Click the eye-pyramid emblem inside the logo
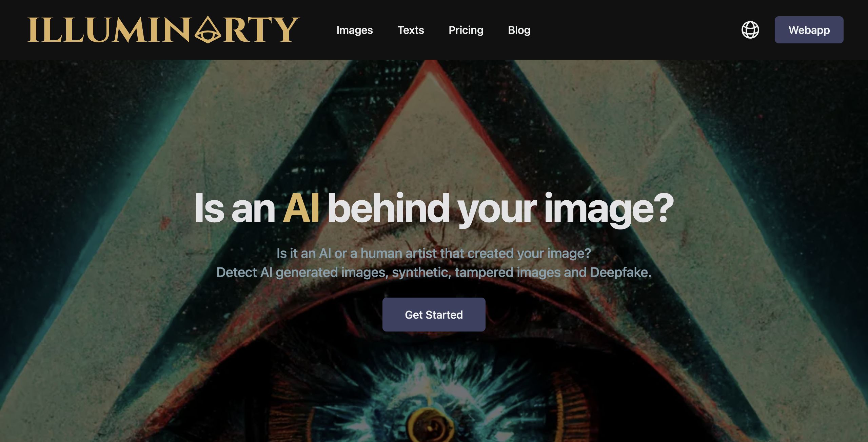Screen dimensions: 868x442 pyautogui.click(x=208, y=31)
